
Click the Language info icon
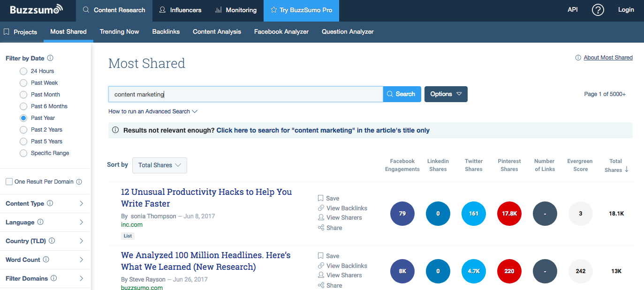point(40,222)
